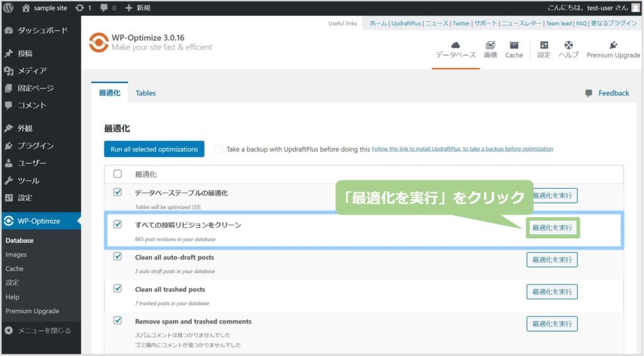644x356 pixels.
Task: Open the Premium Upgrade plug tab
Action: tap(613, 50)
